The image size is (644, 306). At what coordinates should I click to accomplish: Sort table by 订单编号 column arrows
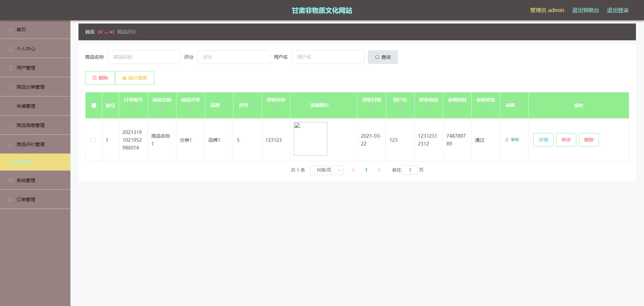(x=133, y=109)
